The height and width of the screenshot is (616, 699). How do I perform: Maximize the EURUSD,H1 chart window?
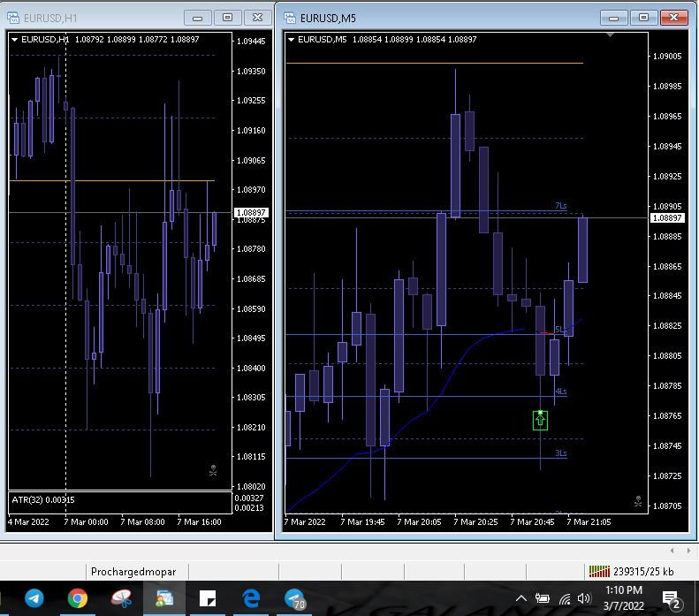(x=228, y=17)
